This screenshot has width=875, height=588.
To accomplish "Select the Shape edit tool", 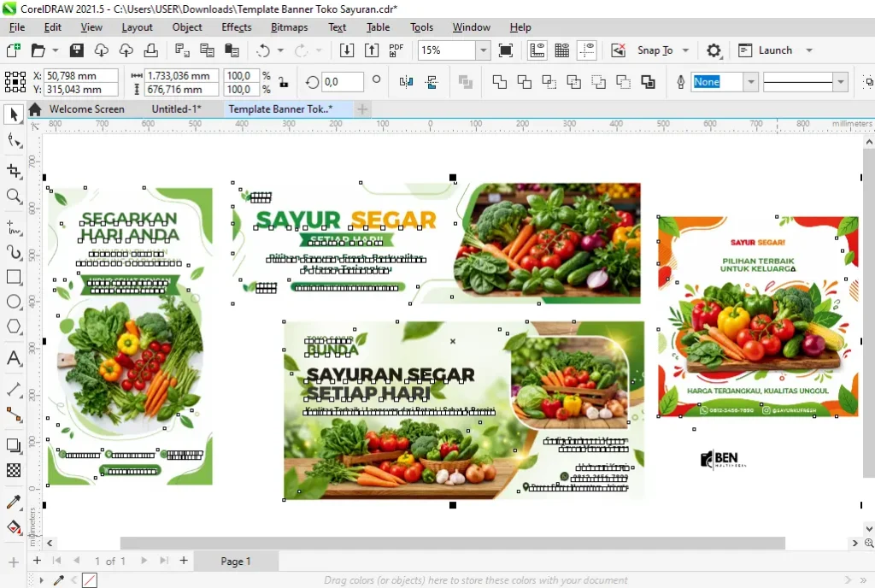I will click(14, 141).
